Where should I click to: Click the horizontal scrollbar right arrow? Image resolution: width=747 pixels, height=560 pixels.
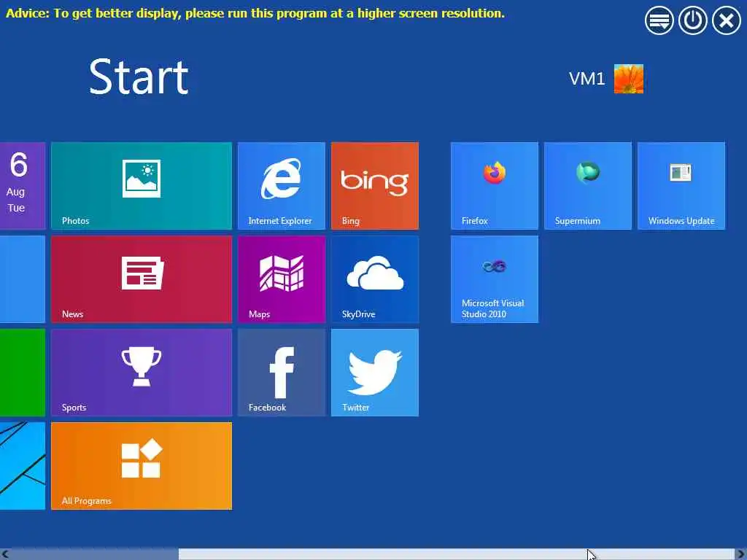click(741, 554)
